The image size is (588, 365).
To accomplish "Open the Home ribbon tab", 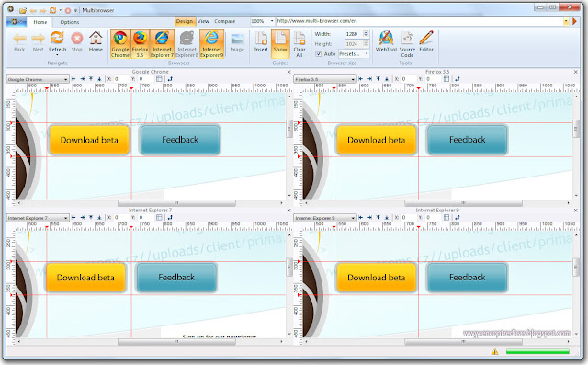I will pos(40,22).
